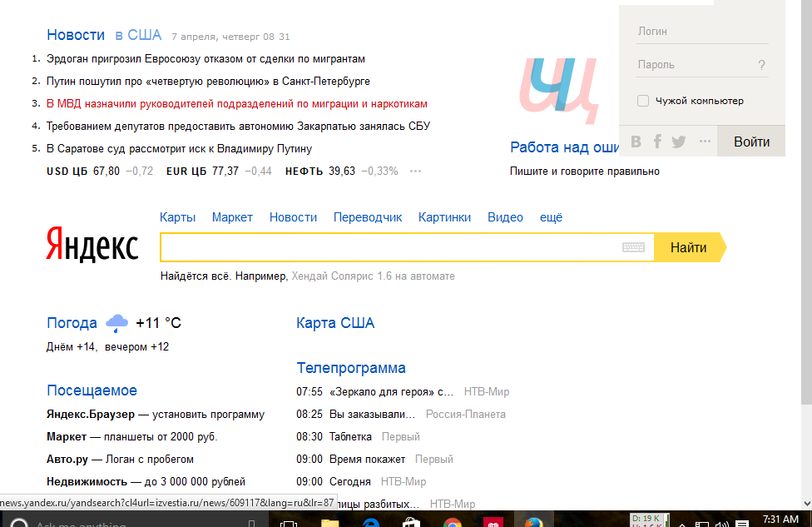Open 09:00 Сегодня TV listing

pyautogui.click(x=334, y=481)
